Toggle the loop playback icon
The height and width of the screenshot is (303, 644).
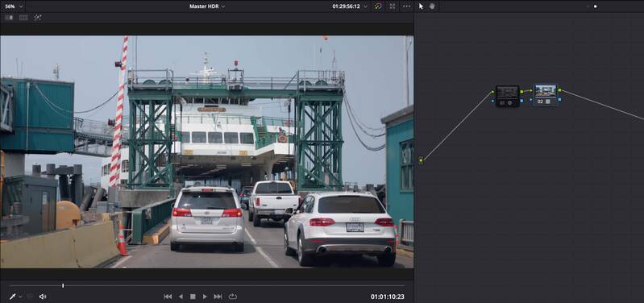point(233,297)
